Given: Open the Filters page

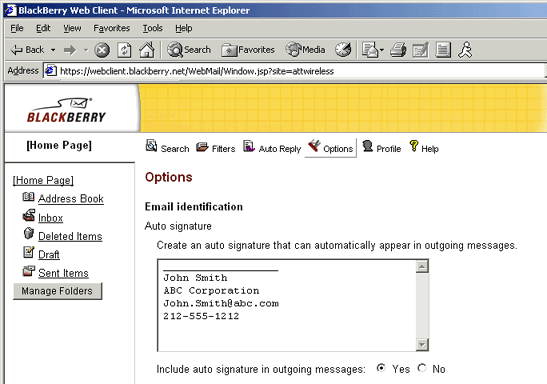Looking at the screenshot, I should coord(216,148).
